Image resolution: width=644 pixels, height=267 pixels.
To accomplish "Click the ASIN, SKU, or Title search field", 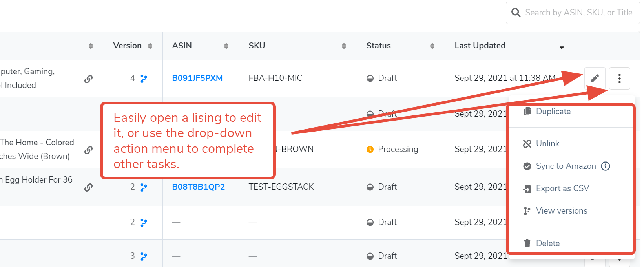I will click(578, 13).
